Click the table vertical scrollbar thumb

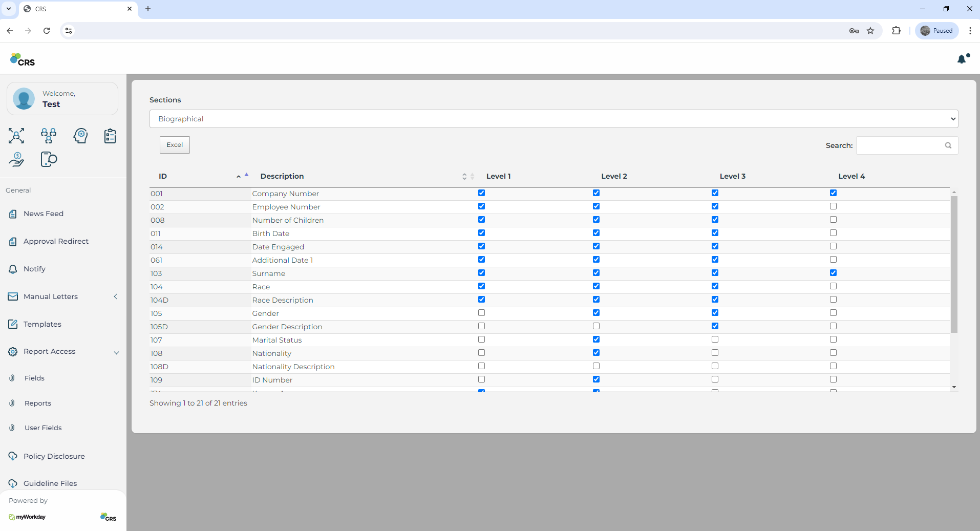tap(954, 264)
